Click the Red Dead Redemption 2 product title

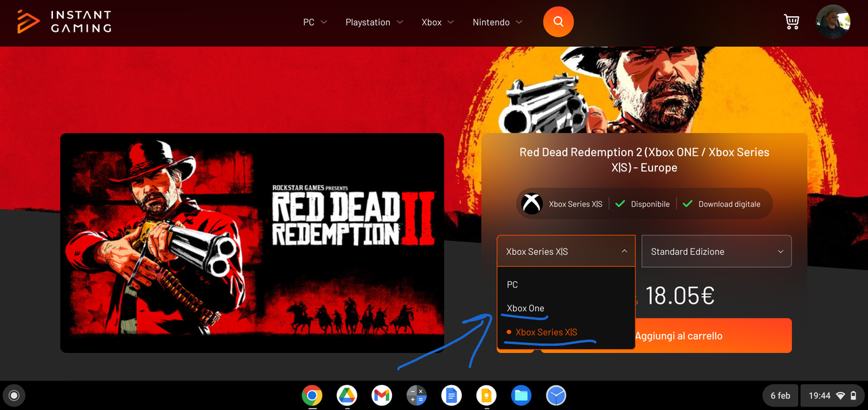[x=644, y=160]
